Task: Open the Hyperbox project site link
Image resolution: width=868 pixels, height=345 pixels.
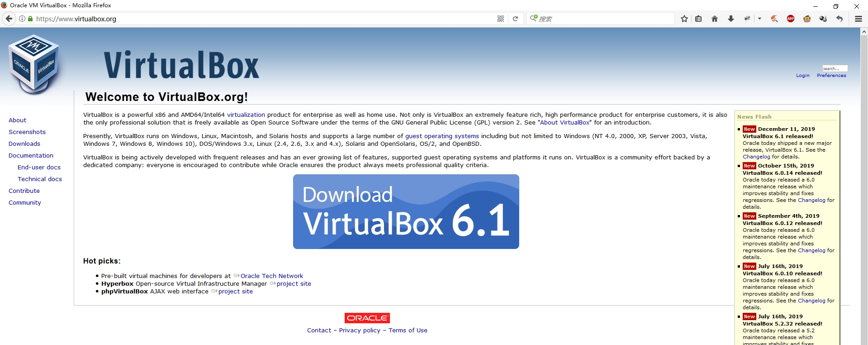Action: pyautogui.click(x=294, y=283)
